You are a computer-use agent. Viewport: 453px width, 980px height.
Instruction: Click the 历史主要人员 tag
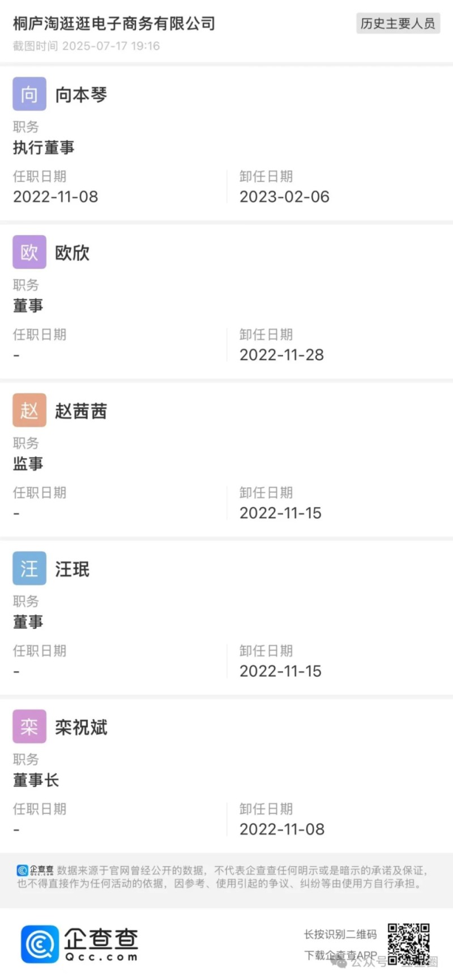click(x=398, y=23)
